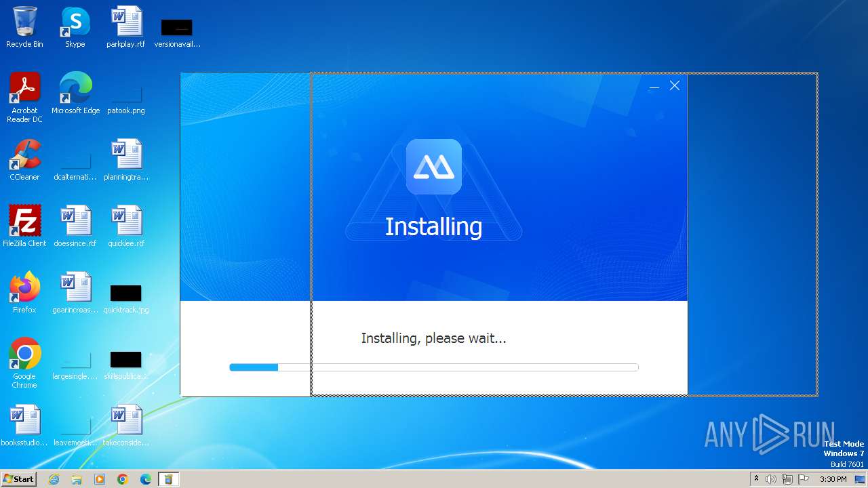Select the leavemeeti... desktop file
The height and width of the screenshot is (488, 868).
pos(75,431)
